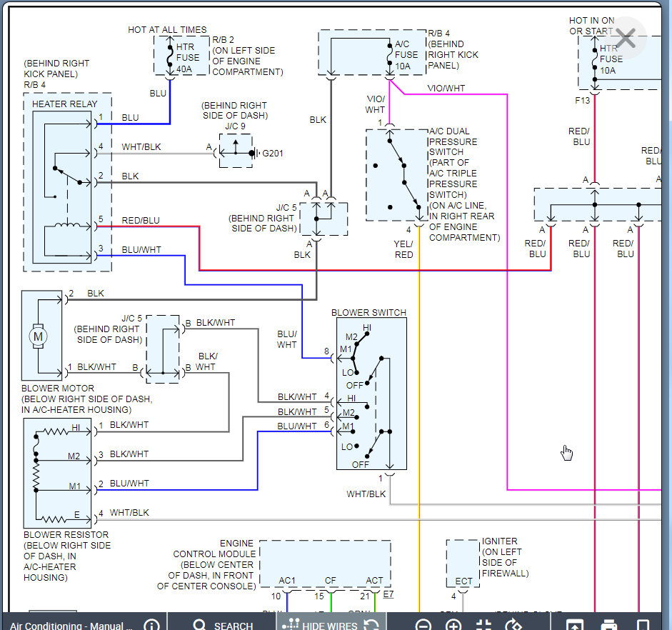Click the SEARCH button in toolbar
Screen dimensions: 672x630
(x=223, y=625)
